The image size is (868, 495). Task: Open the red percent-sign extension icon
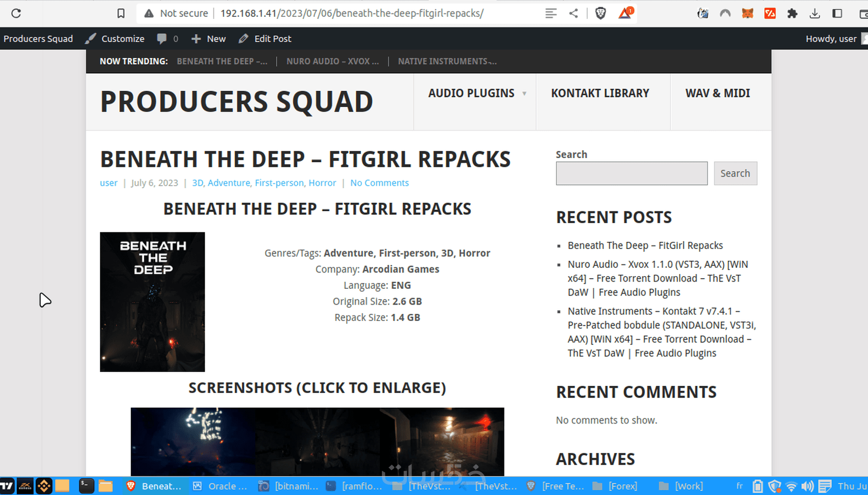click(x=770, y=13)
